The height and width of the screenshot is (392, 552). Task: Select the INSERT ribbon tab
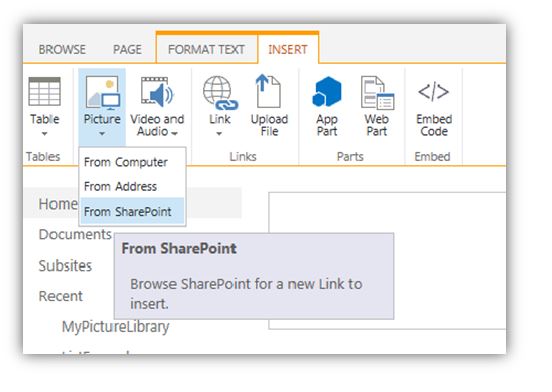[x=288, y=50]
